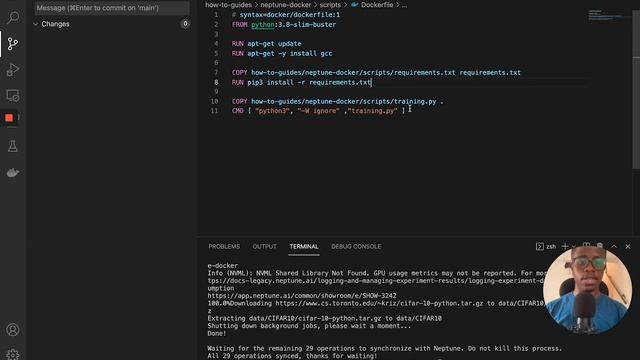Click 'All 29 operations synced' terminal line
Image resolution: width=640 pixels, height=360 pixels.
pos(292,356)
